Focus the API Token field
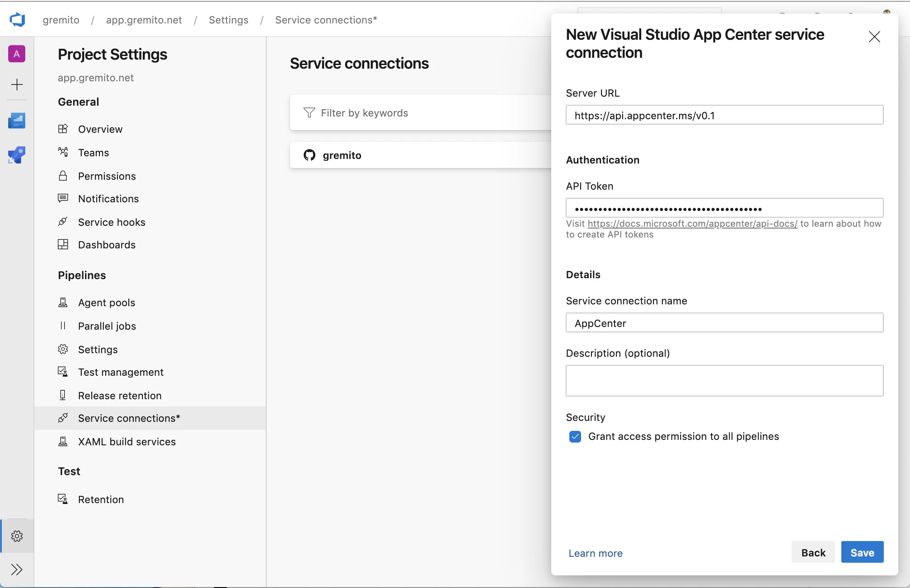 click(x=724, y=208)
